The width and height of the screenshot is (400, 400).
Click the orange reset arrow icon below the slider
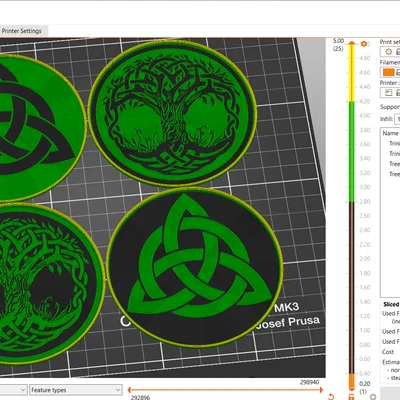[331, 396]
